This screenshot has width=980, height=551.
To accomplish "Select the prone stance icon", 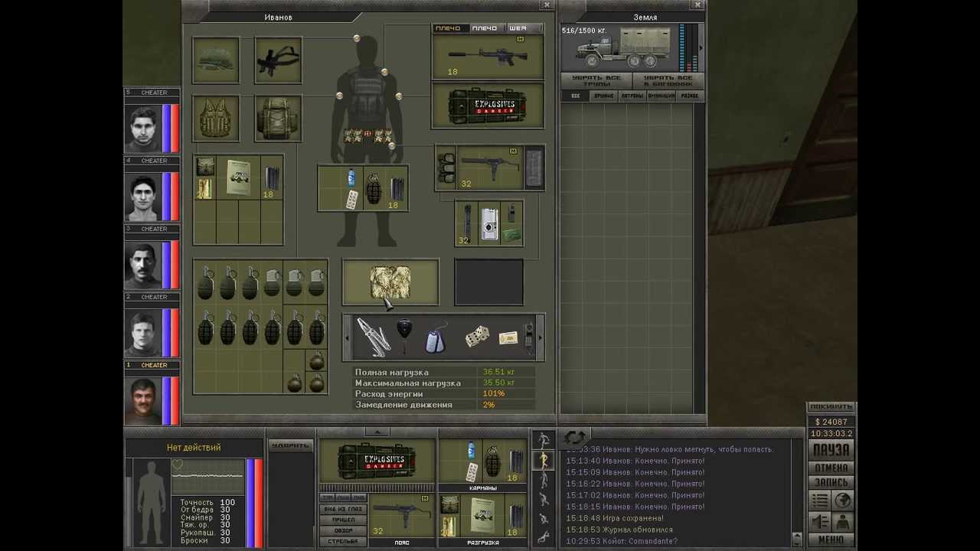I will [x=544, y=537].
